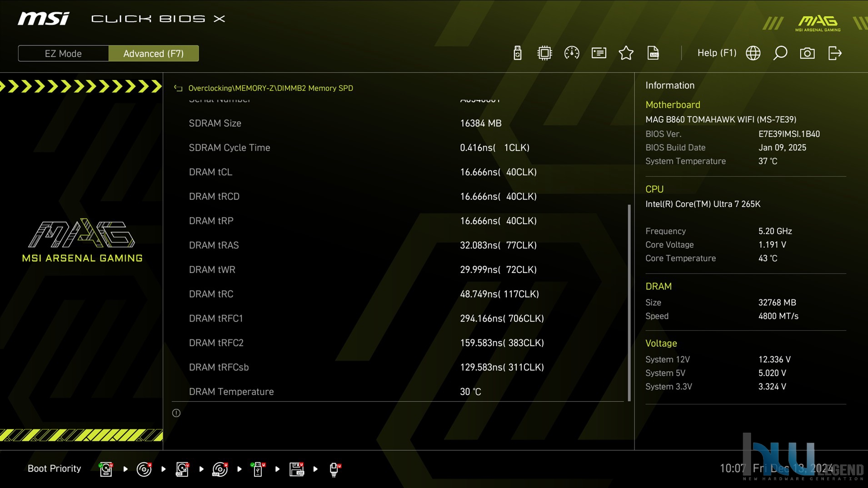This screenshot has height=488, width=868.
Task: Open the speedometer hardware monitor icon
Action: click(571, 53)
